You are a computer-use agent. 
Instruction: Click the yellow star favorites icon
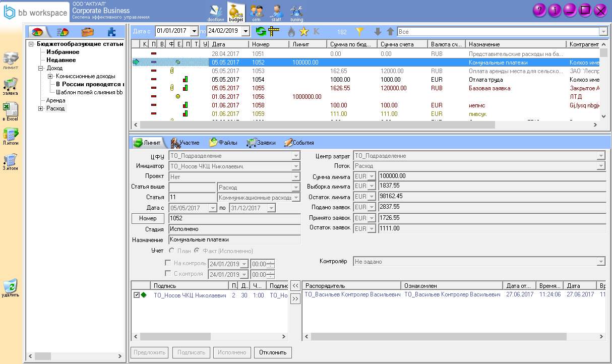[303, 32]
